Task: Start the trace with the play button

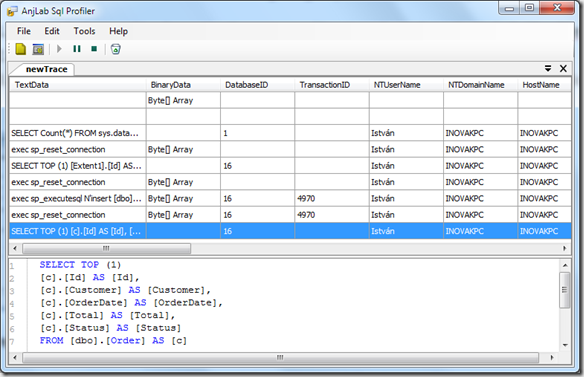Action: coord(59,49)
